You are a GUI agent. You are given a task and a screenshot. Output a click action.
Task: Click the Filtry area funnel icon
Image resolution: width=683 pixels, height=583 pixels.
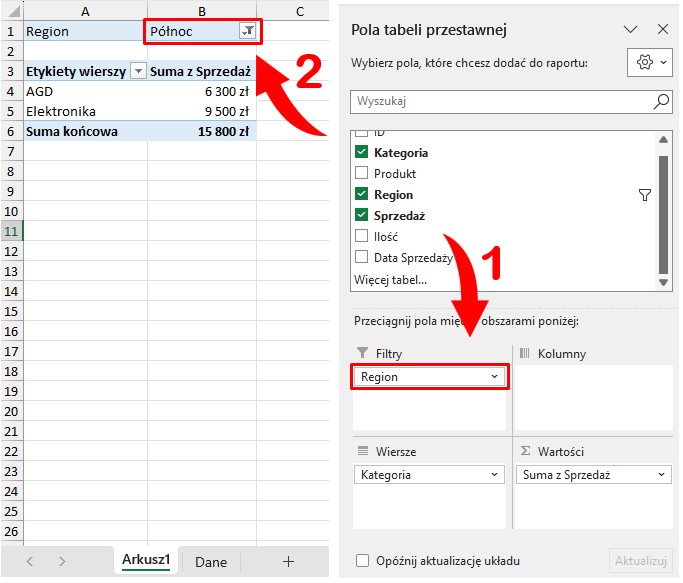362,353
